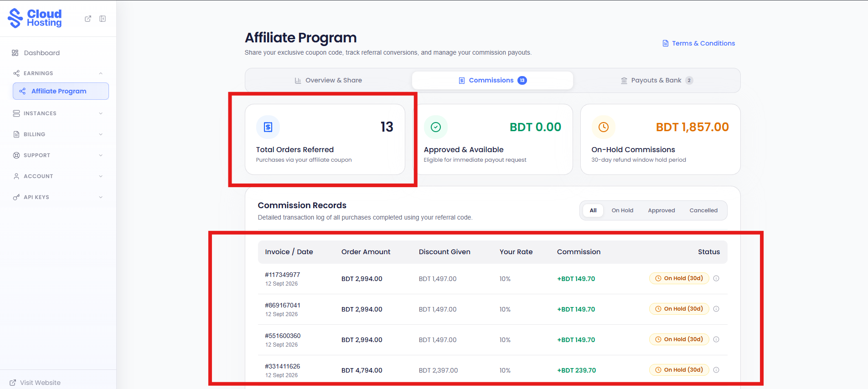Click the Order Amount column header
The width and height of the screenshot is (868, 389).
(366, 252)
